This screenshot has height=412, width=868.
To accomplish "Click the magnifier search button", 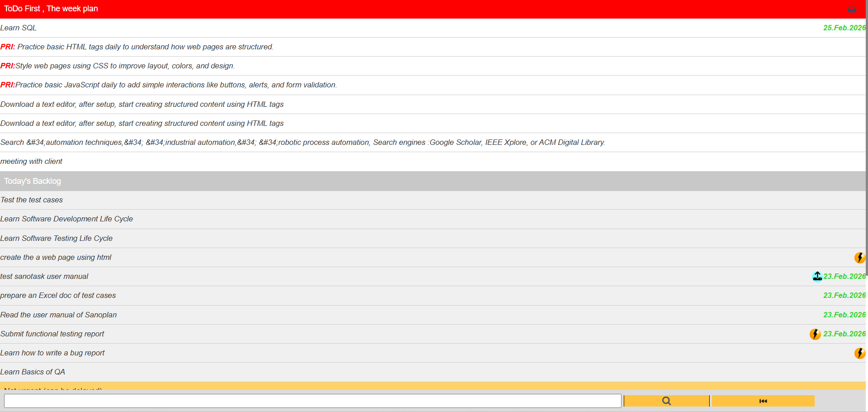I will (x=666, y=401).
